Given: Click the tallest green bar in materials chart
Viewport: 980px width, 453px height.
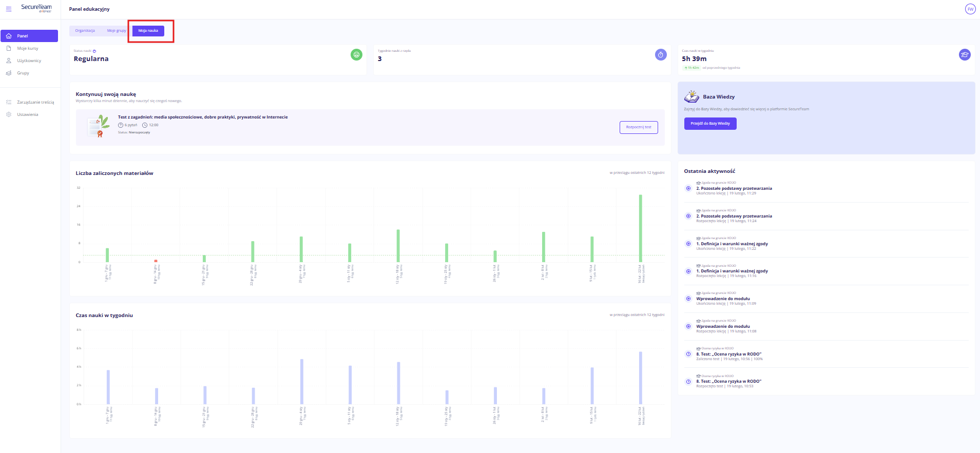Looking at the screenshot, I should pyautogui.click(x=640, y=228).
